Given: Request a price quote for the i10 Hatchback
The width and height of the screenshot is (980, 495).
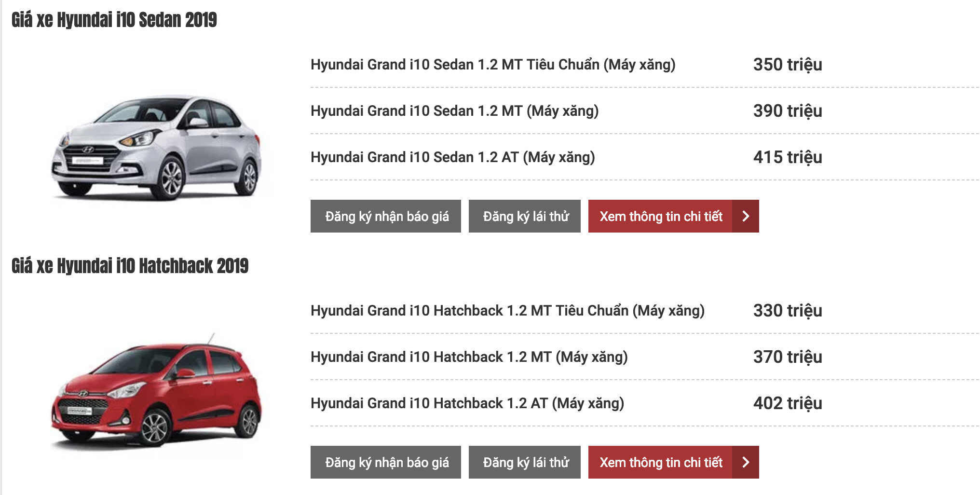Looking at the screenshot, I should tap(386, 462).
